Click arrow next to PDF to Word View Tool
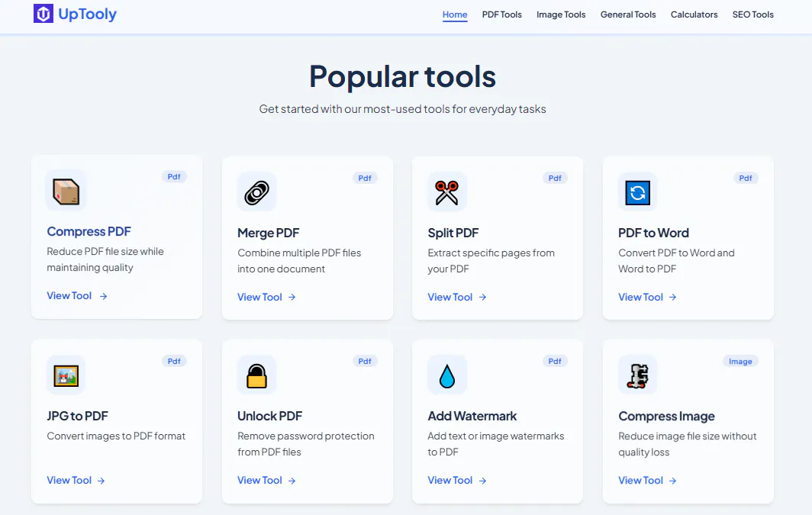This screenshot has height=515, width=812. click(672, 297)
